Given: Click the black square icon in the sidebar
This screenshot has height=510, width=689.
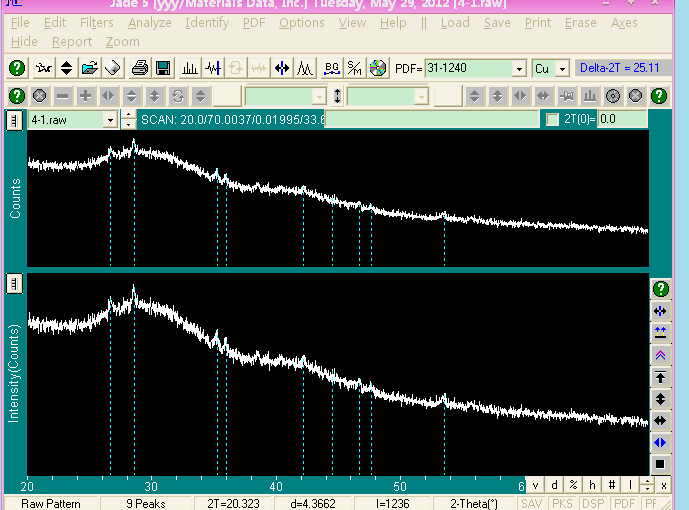Looking at the screenshot, I should [x=660, y=464].
